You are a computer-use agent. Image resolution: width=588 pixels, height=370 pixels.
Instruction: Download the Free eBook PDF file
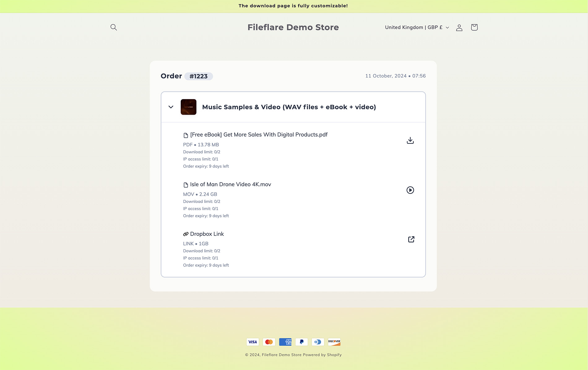pyautogui.click(x=410, y=140)
